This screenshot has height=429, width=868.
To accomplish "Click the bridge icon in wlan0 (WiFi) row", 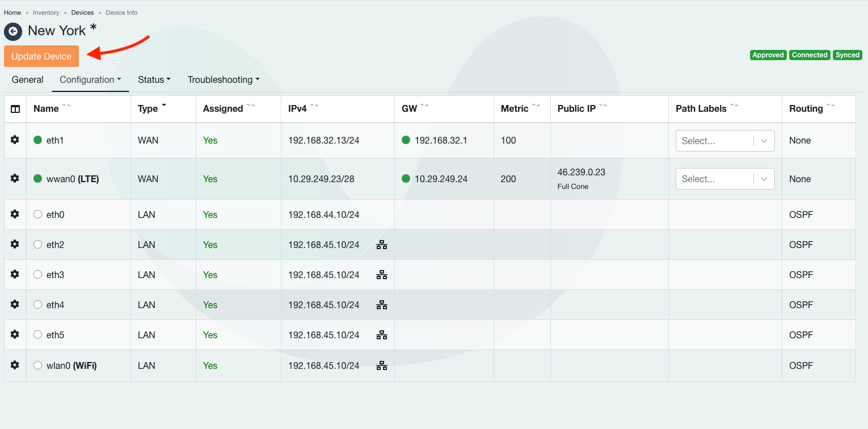I will coord(382,365).
